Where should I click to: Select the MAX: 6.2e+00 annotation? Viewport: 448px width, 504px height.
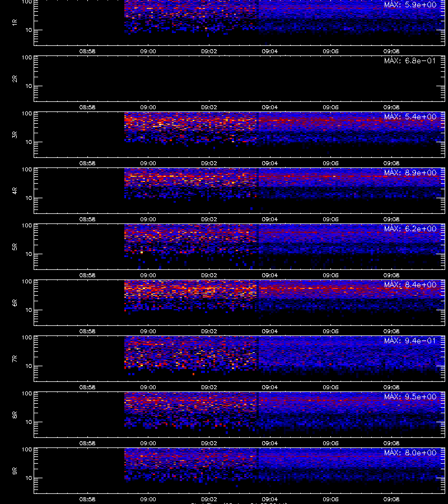coord(410,228)
